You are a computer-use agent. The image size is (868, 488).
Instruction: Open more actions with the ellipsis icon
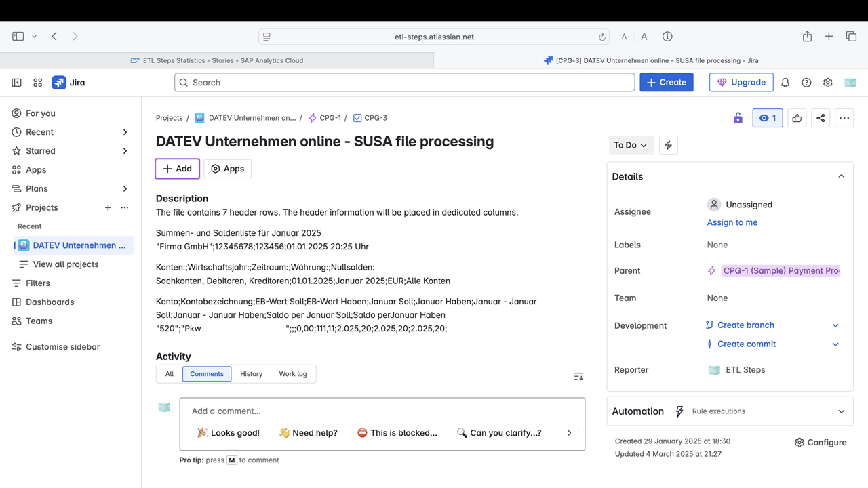click(844, 117)
